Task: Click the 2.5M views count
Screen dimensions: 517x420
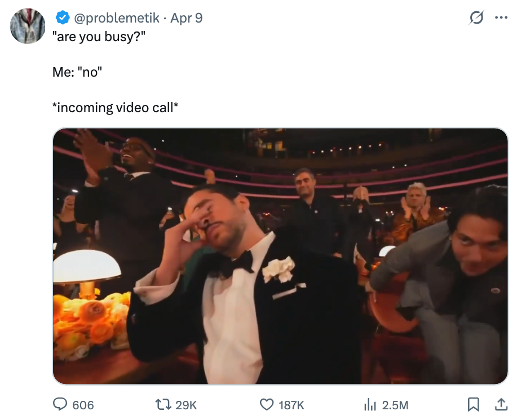Action: coord(395,405)
